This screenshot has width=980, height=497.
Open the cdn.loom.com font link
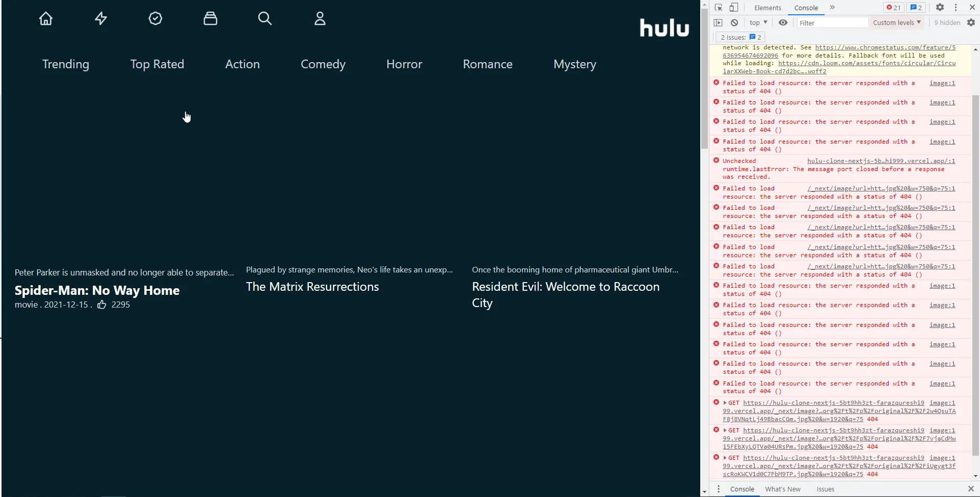coord(839,67)
